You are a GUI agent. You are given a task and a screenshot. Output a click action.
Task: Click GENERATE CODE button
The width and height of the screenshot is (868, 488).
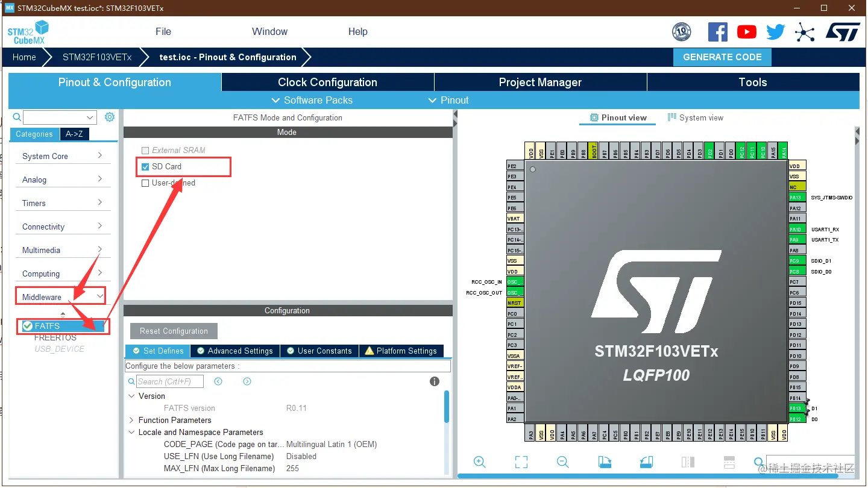722,57
